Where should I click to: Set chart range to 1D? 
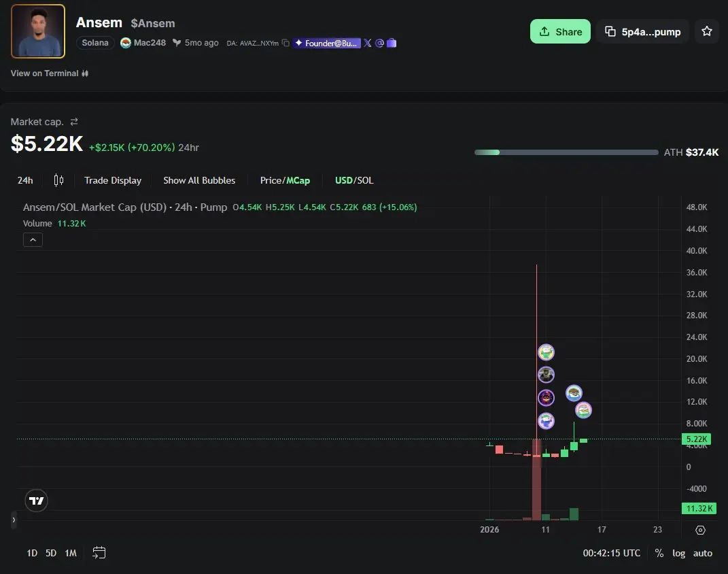(x=32, y=553)
